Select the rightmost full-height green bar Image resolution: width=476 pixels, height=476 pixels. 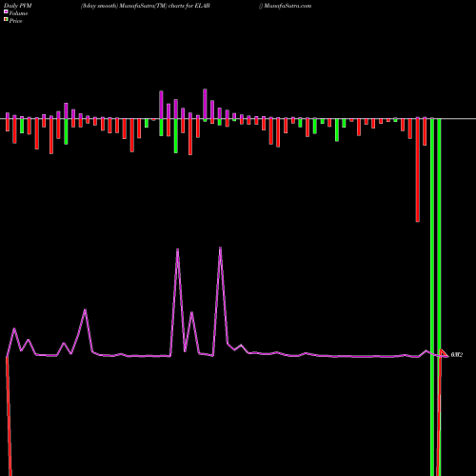point(439,297)
